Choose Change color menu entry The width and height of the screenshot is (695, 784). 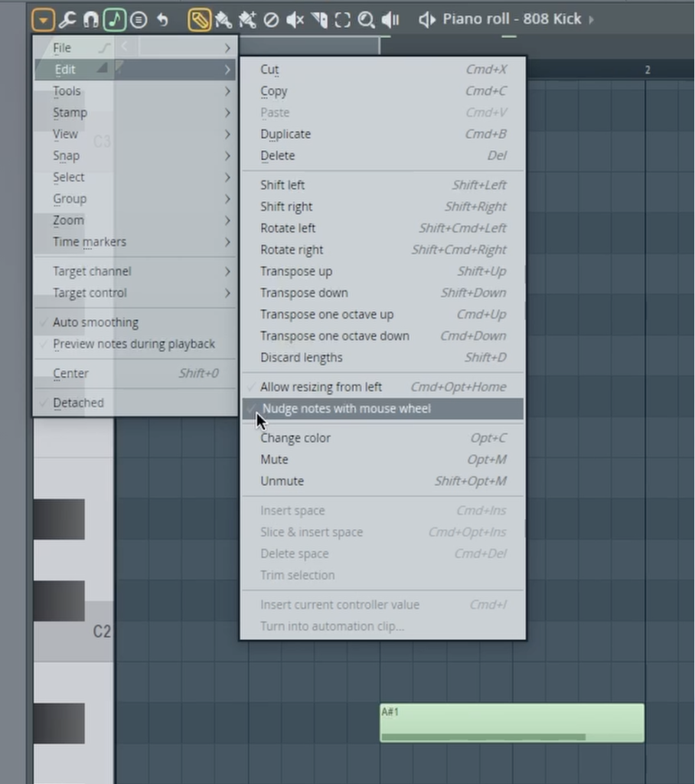(295, 438)
